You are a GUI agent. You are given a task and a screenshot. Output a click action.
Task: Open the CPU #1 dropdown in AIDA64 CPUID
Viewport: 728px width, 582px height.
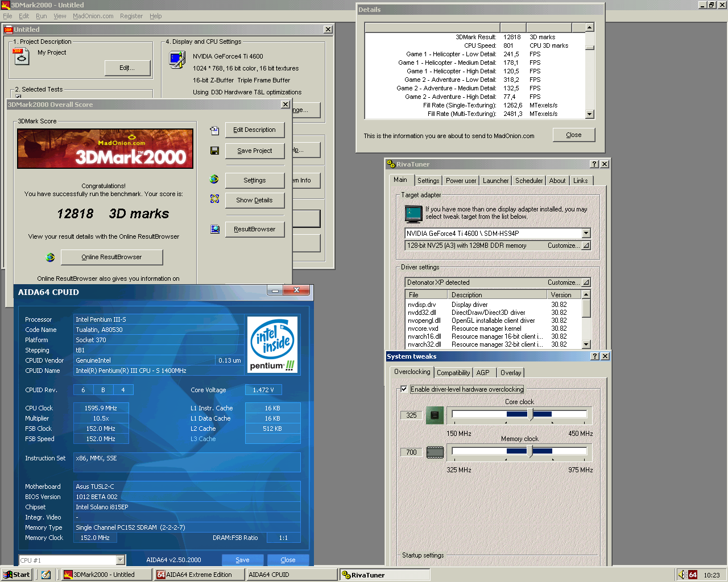click(120, 560)
